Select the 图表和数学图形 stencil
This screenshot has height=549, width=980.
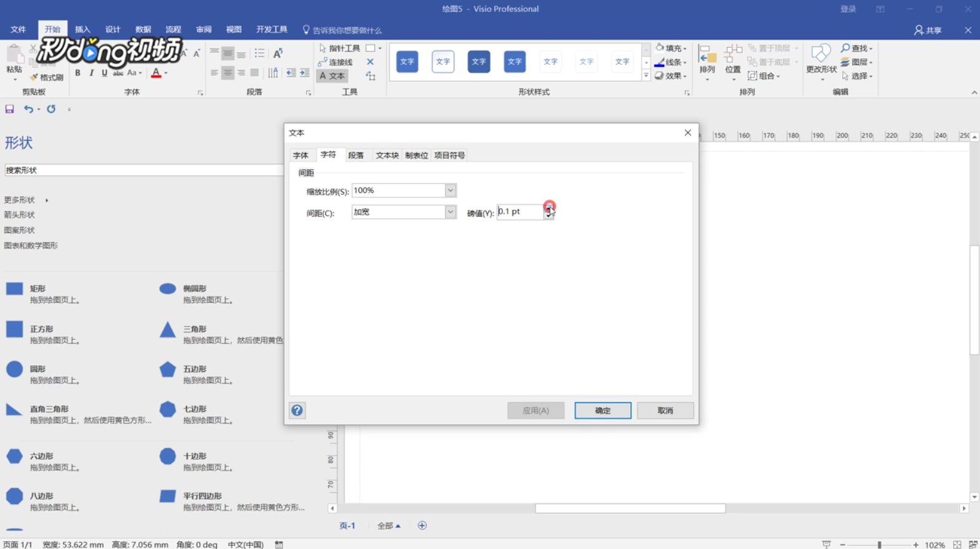(31, 245)
